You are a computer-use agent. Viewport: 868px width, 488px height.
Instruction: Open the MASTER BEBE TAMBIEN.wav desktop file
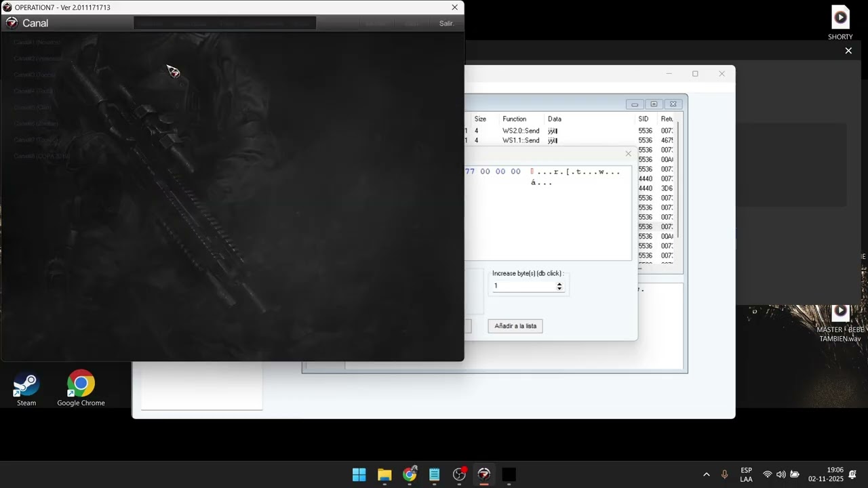point(840,323)
